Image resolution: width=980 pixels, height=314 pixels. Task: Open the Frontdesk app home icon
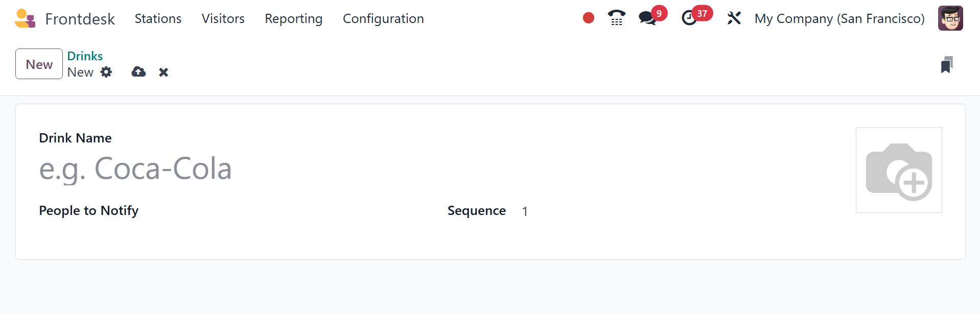(25, 18)
